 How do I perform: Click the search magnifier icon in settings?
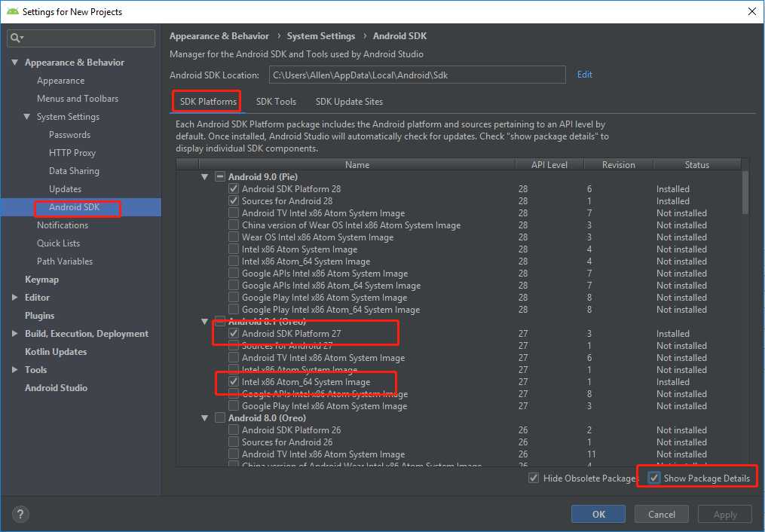16,38
